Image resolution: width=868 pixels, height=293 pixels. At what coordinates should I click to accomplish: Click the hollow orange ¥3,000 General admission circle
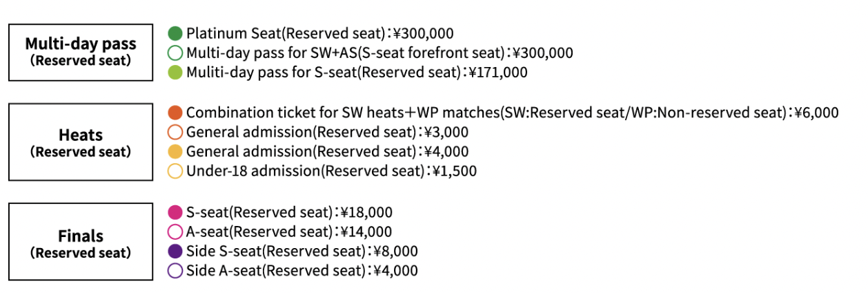click(x=175, y=132)
